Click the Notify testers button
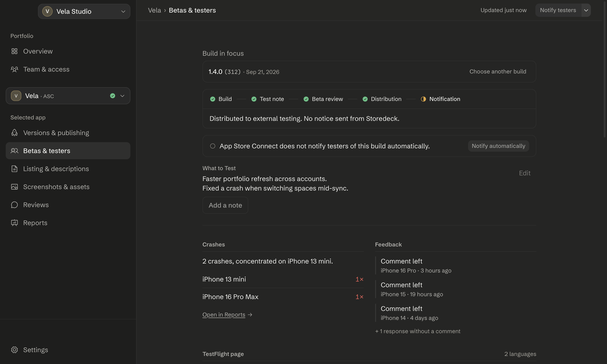This screenshot has width=607, height=364. point(558,10)
